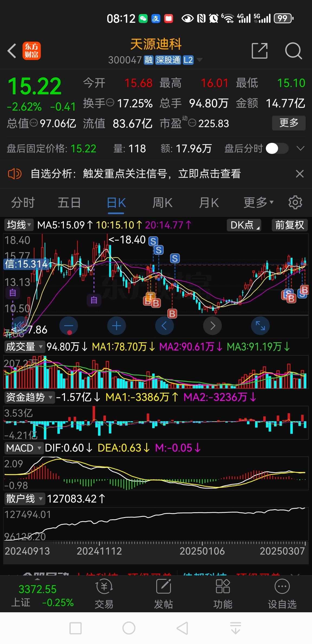Viewport: 312px width, 644px height.
Task: Dismiss the 自选分析 notice banner
Action: pyautogui.click(x=300, y=174)
